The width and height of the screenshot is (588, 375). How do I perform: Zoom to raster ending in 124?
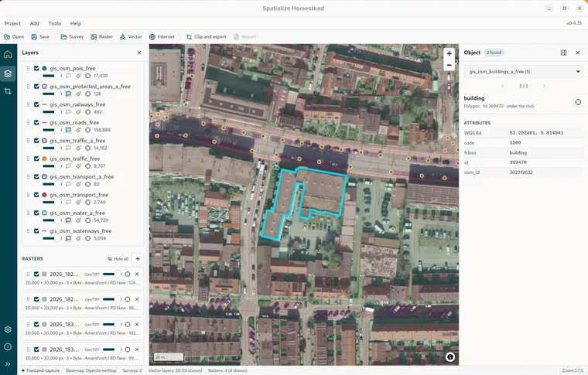click(128, 274)
